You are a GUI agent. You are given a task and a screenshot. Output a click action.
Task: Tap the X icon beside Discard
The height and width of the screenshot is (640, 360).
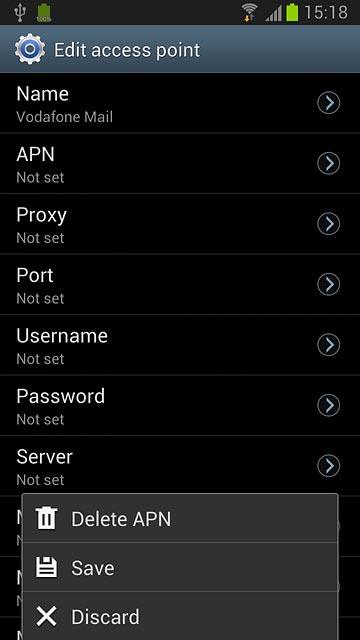46,616
